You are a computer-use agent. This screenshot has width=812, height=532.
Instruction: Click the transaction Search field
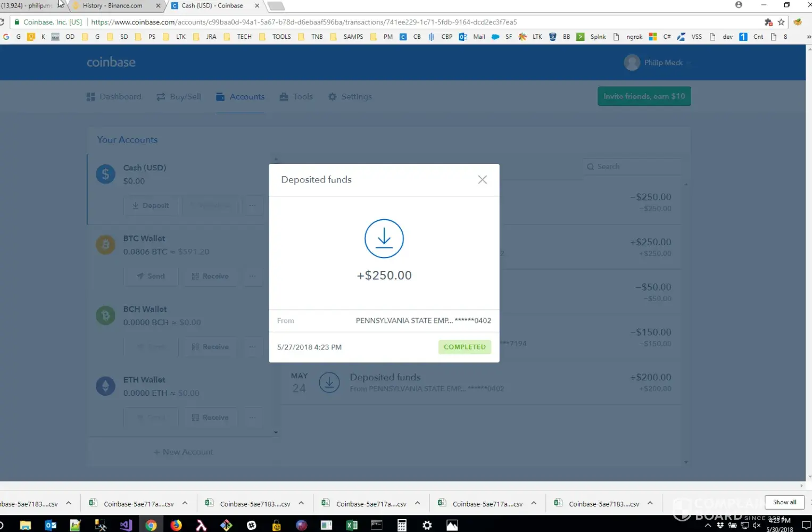(x=633, y=167)
